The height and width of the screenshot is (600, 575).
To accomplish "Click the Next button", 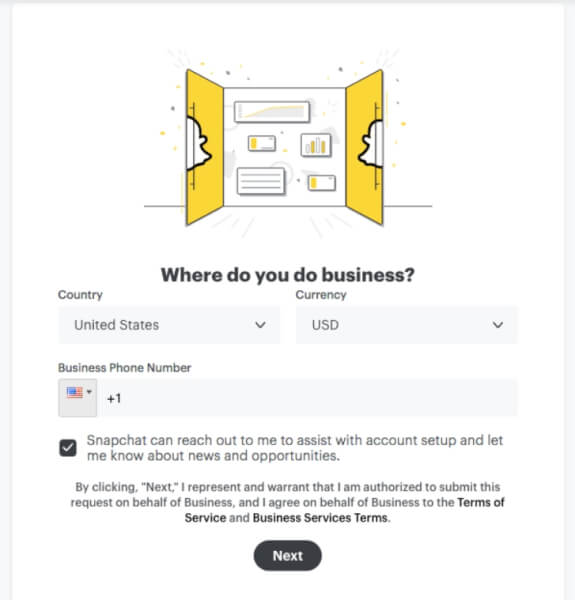I will [288, 556].
